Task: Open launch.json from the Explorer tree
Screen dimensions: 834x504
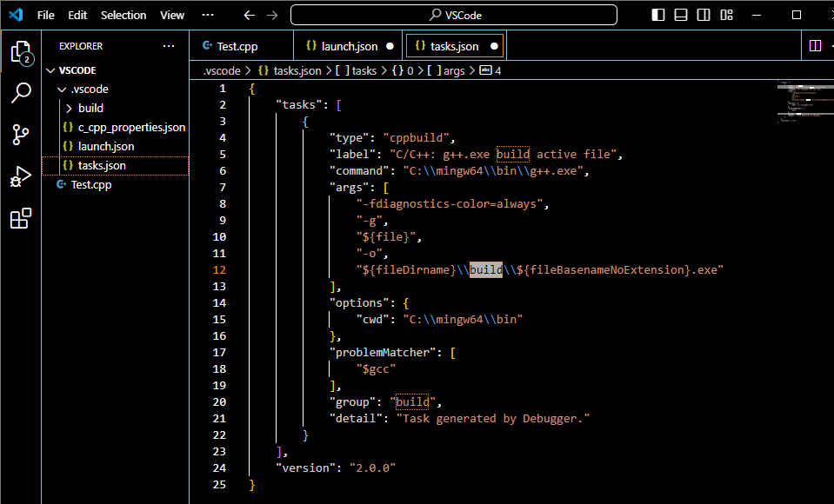Action: 116,146
